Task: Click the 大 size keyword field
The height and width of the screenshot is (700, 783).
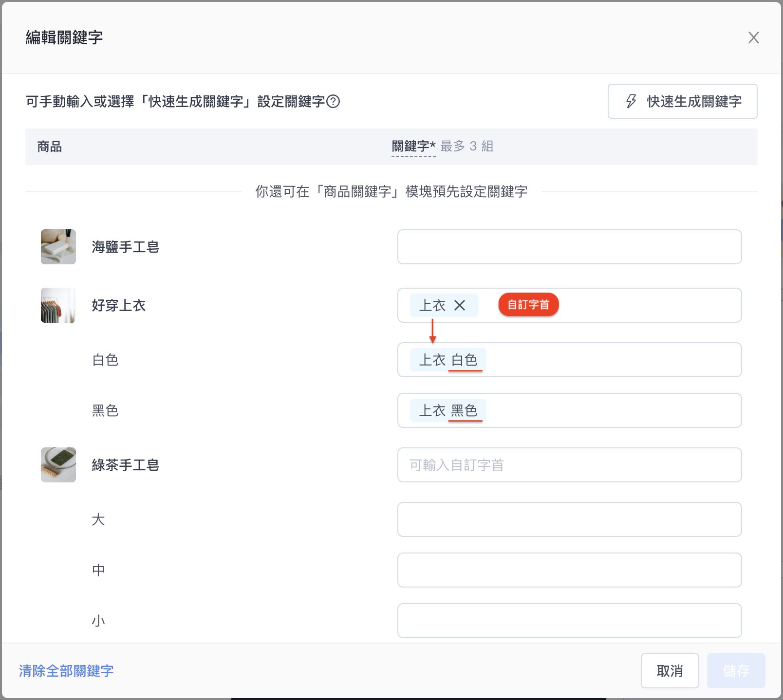Action: coord(569,519)
